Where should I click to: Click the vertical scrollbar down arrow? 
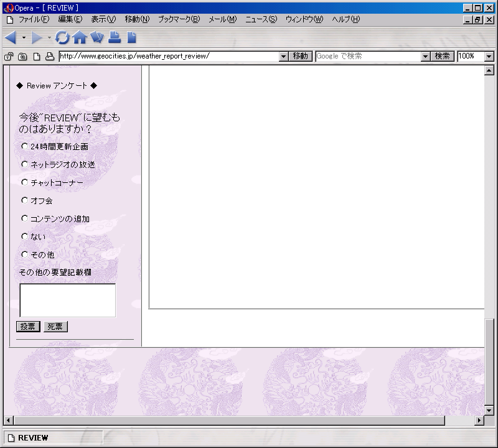(x=489, y=410)
